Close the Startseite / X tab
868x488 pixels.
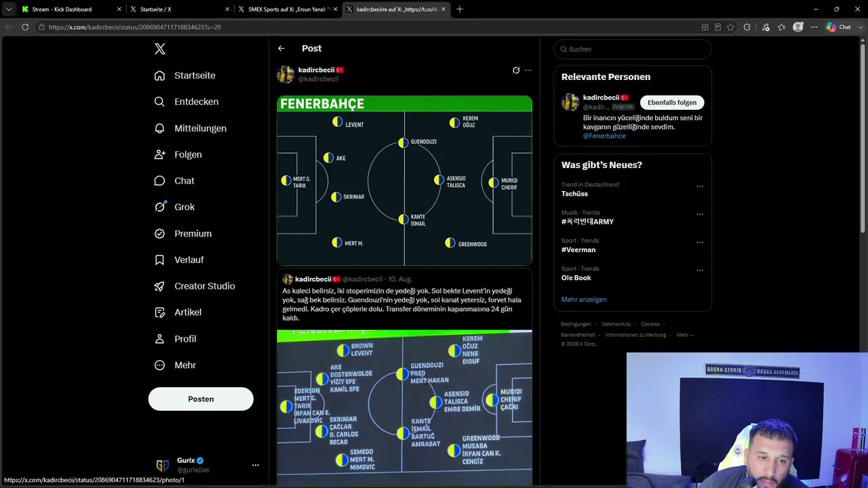(227, 9)
